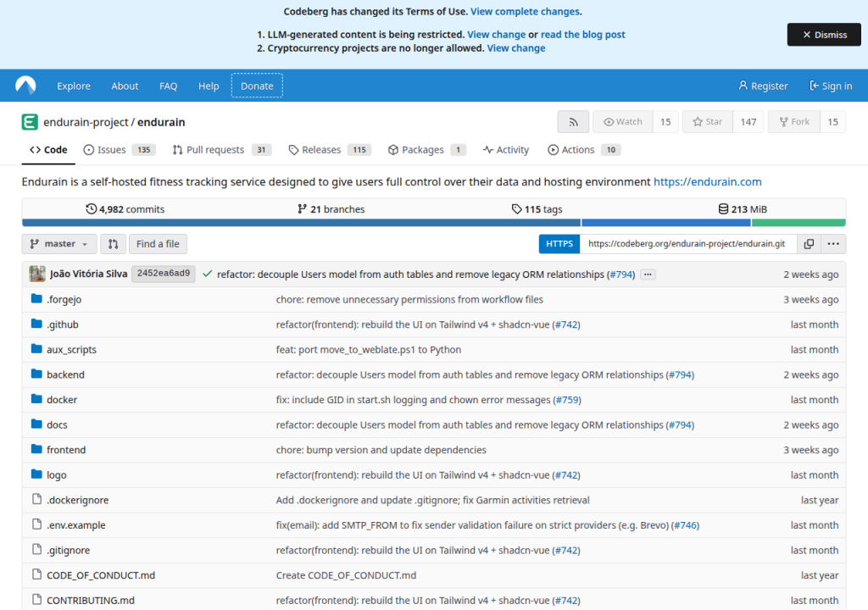868x610 pixels.
Task: Click the Donate button
Action: [x=257, y=86]
